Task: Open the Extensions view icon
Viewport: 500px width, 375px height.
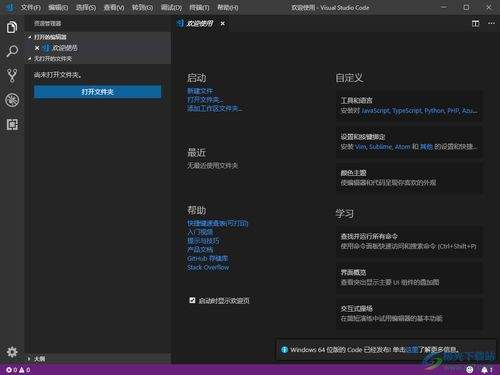Action: tap(12, 124)
